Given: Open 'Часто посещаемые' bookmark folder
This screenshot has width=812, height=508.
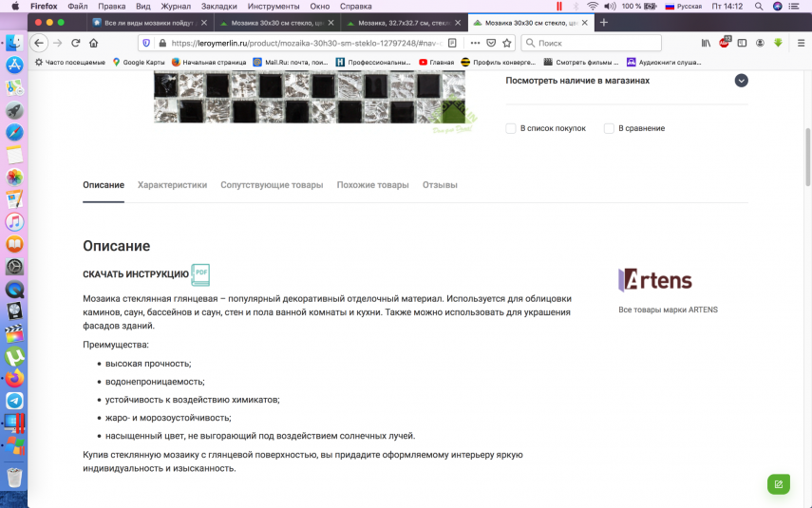Looking at the screenshot, I should tap(70, 62).
